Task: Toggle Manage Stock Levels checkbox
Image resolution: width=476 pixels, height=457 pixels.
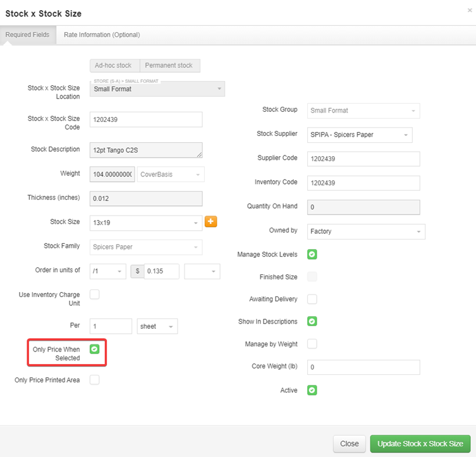Action: [x=312, y=255]
